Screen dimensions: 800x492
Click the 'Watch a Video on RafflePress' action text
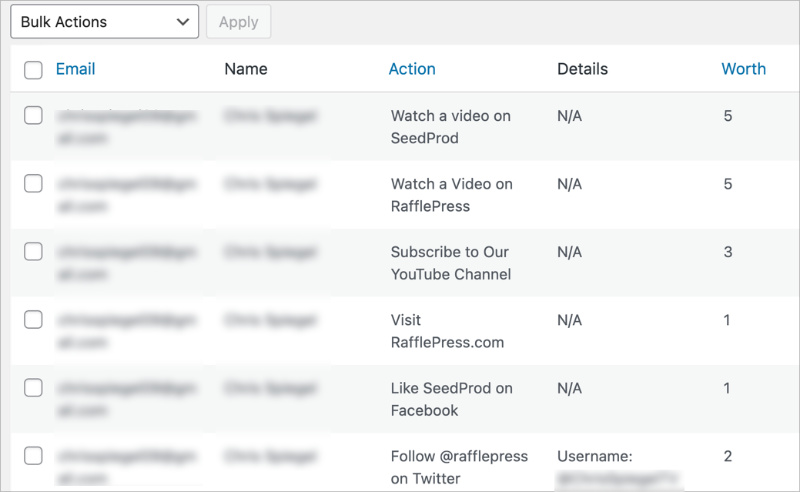(x=452, y=195)
